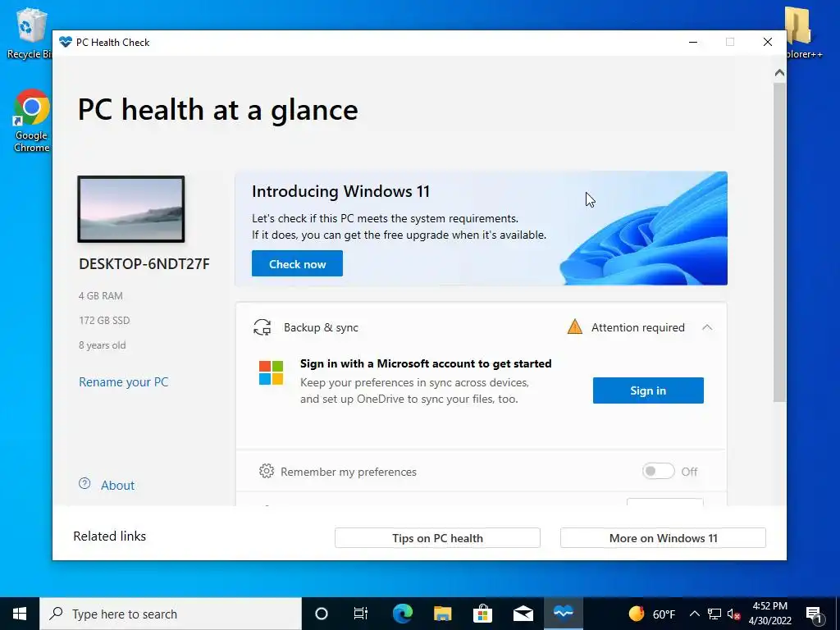Click the Related links label
840x630 pixels.
[110, 536]
